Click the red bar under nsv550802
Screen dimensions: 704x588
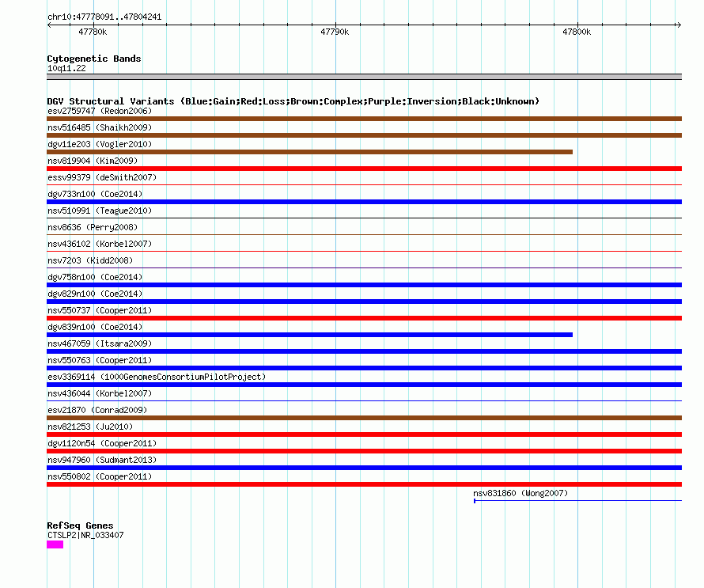click(x=364, y=484)
